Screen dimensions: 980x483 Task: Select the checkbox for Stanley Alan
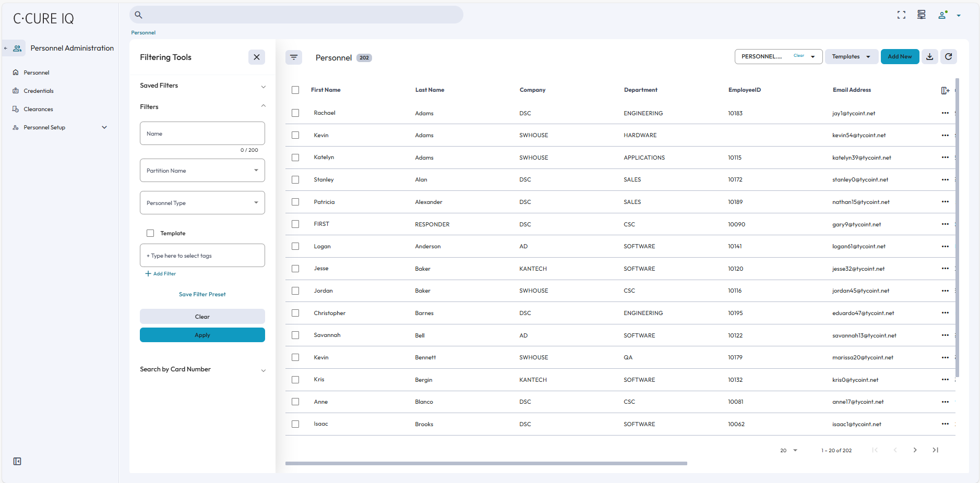pyautogui.click(x=295, y=179)
